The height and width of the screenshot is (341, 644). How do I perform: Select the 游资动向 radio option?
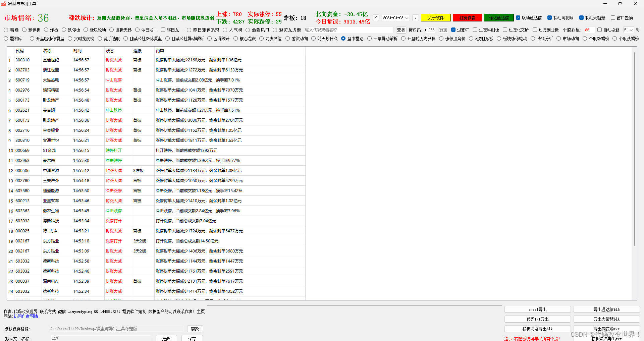[287, 39]
